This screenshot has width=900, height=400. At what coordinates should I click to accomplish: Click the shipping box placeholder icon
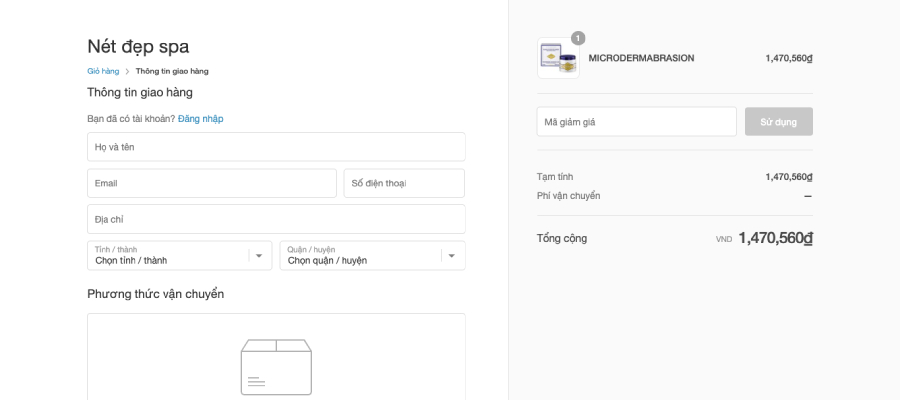point(276,367)
